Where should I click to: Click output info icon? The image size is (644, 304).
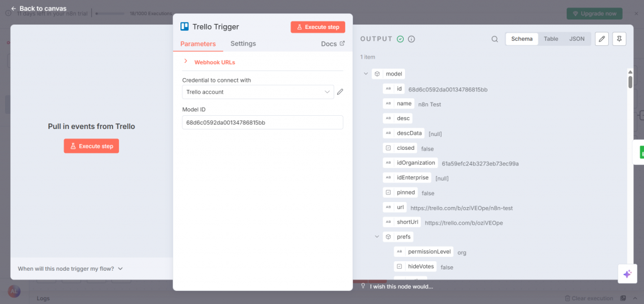click(x=411, y=39)
